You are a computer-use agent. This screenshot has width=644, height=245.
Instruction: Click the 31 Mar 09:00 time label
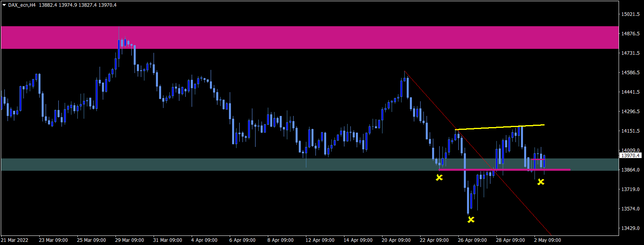pyautogui.click(x=167, y=240)
